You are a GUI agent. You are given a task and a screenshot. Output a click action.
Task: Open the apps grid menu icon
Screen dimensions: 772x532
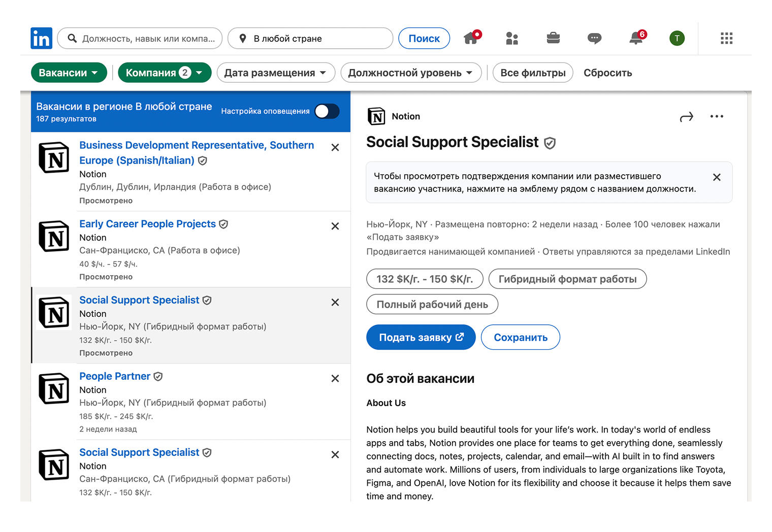point(726,38)
